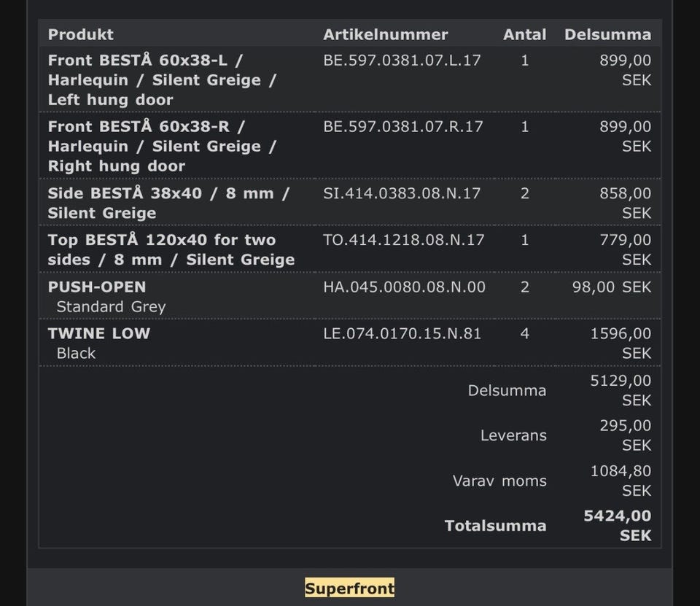Click article number SI.414.0383.08.N.17
The height and width of the screenshot is (606, 700).
pos(402,193)
